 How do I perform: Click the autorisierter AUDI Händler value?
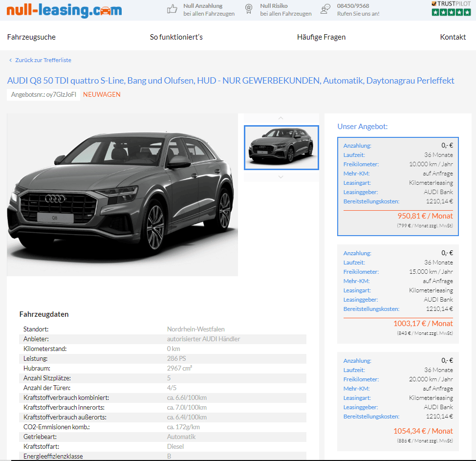[203, 339]
